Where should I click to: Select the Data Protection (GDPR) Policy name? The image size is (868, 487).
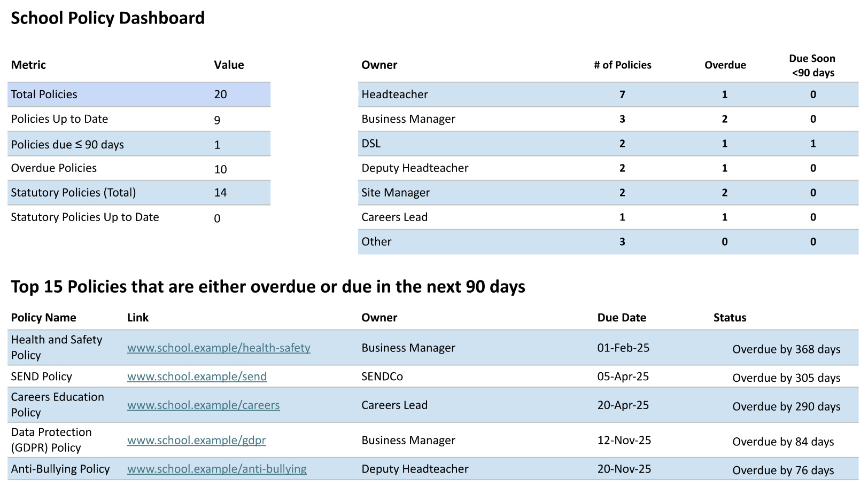click(51, 440)
